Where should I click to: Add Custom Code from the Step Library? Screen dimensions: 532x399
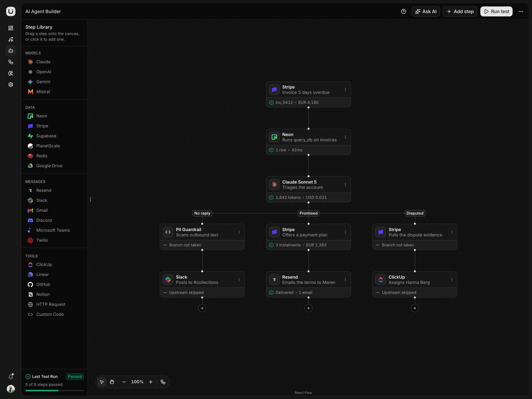pyautogui.click(x=55, y=314)
